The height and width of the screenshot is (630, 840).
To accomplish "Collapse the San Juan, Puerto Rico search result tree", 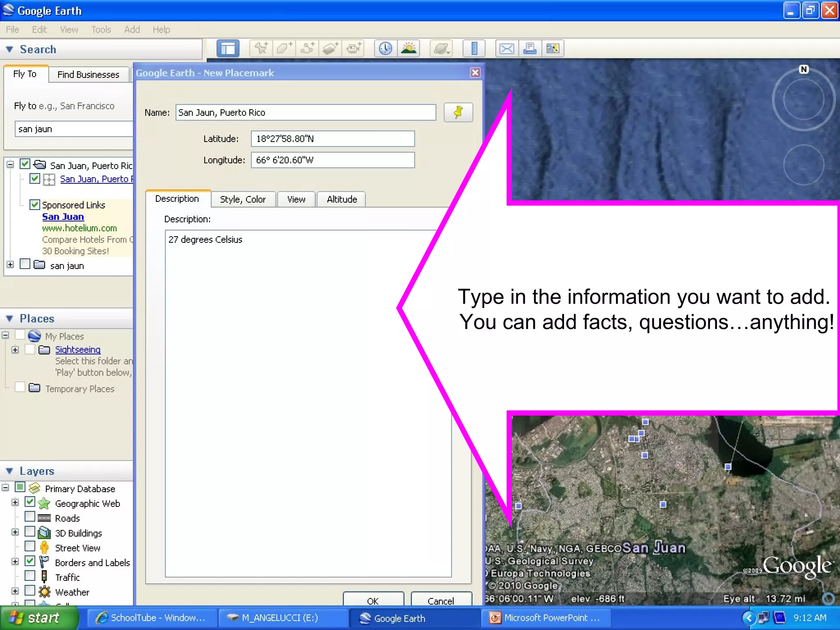I will [10, 164].
